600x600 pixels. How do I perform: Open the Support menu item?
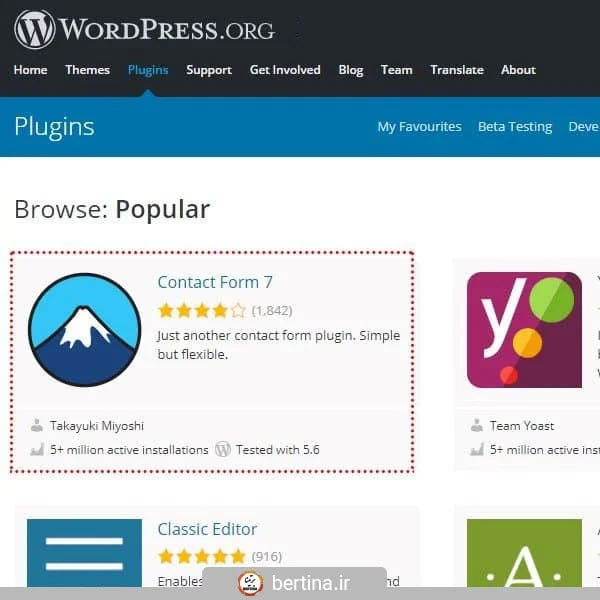tap(209, 70)
